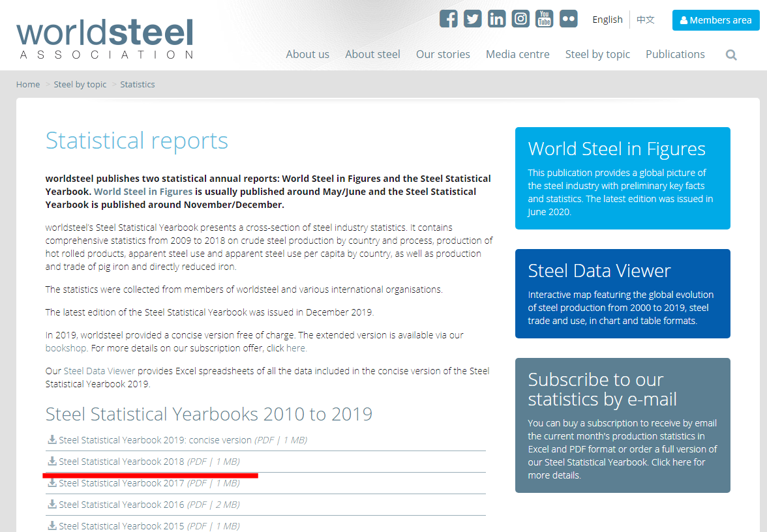Download Steel Statistical Yearbook 2017 PDF
Screen dimensions: 767x532
(x=149, y=483)
